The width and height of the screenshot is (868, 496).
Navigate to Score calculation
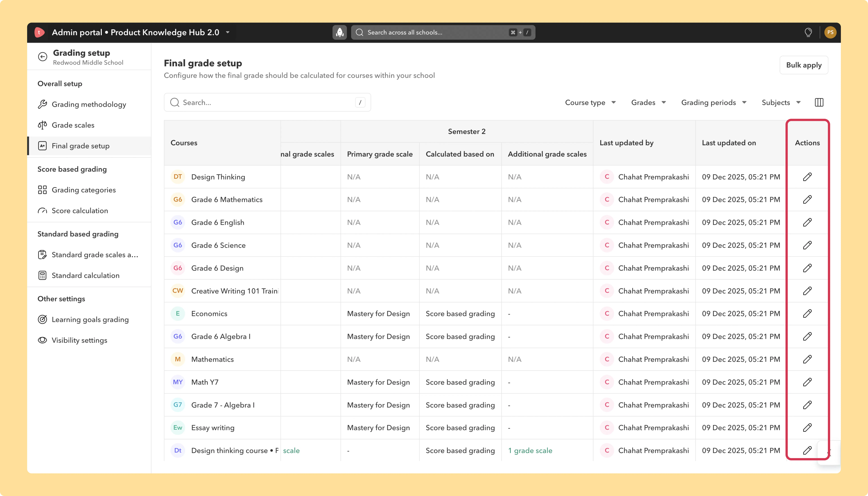click(89, 211)
